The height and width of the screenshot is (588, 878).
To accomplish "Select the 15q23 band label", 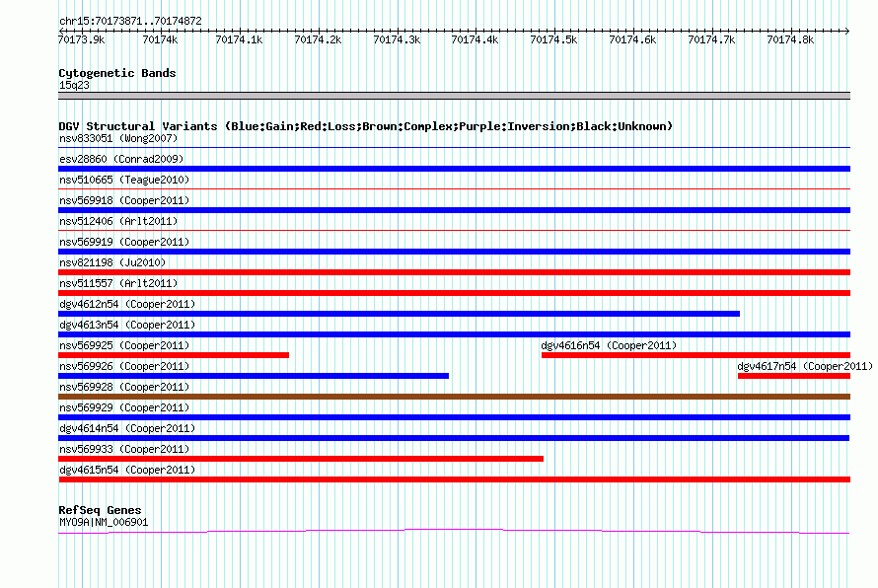I will point(74,85).
